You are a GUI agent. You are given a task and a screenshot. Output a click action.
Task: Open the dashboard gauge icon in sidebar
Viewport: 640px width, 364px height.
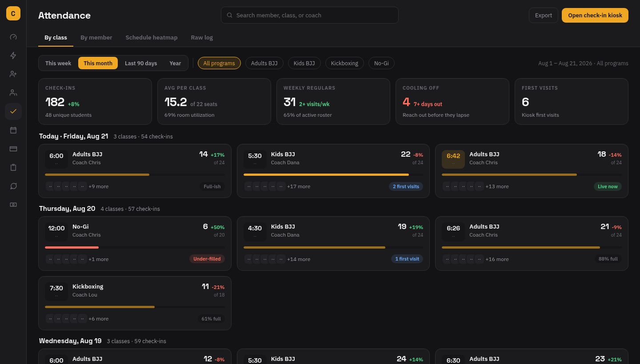[13, 37]
